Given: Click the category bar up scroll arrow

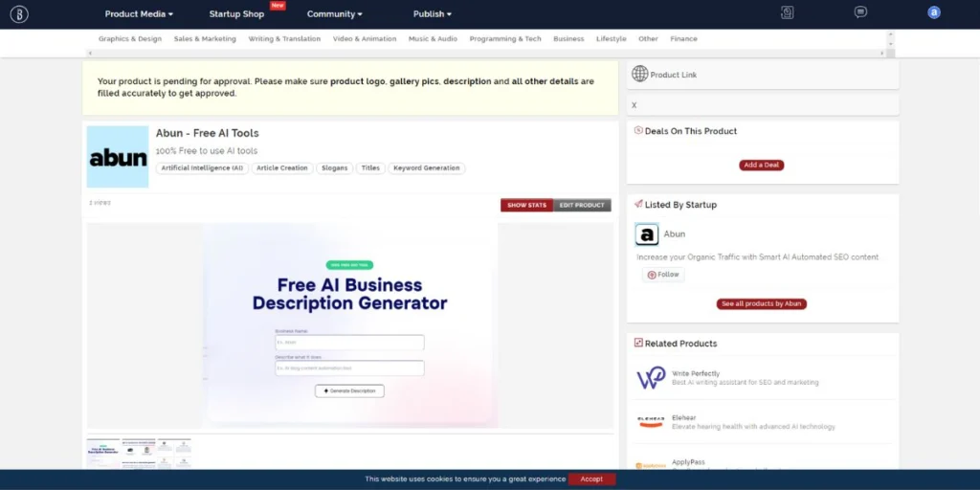Looking at the screenshot, I should click(x=891, y=33).
